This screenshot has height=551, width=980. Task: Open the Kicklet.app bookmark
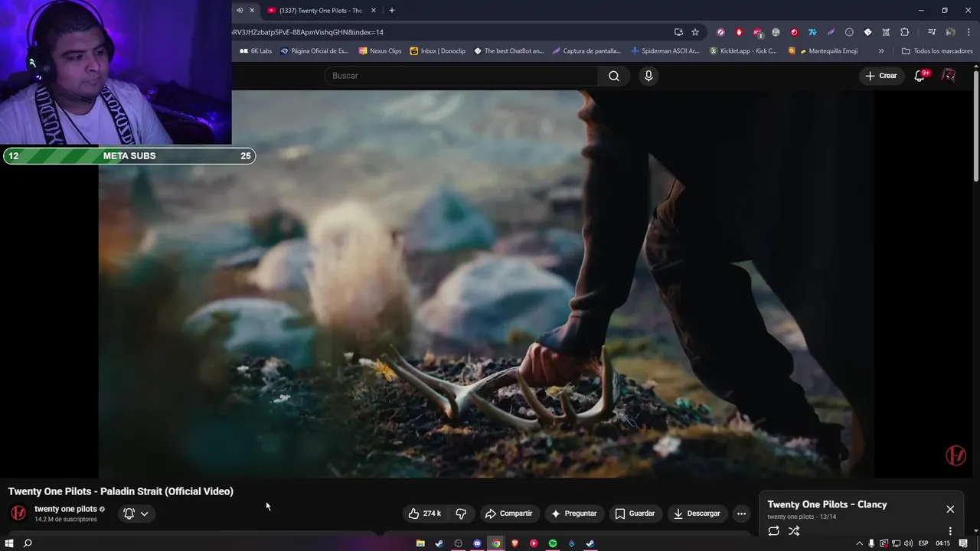tap(743, 51)
